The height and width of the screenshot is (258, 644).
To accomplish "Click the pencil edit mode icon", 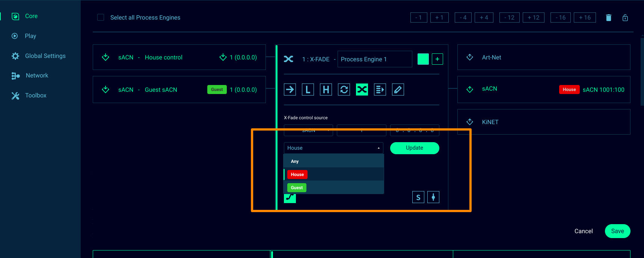I will 398,90.
